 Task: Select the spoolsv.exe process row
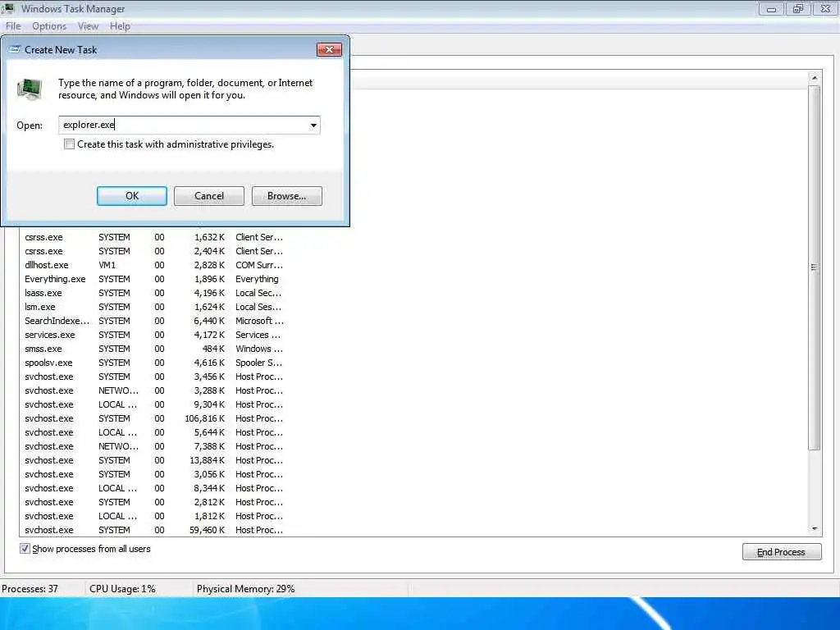pos(153,363)
